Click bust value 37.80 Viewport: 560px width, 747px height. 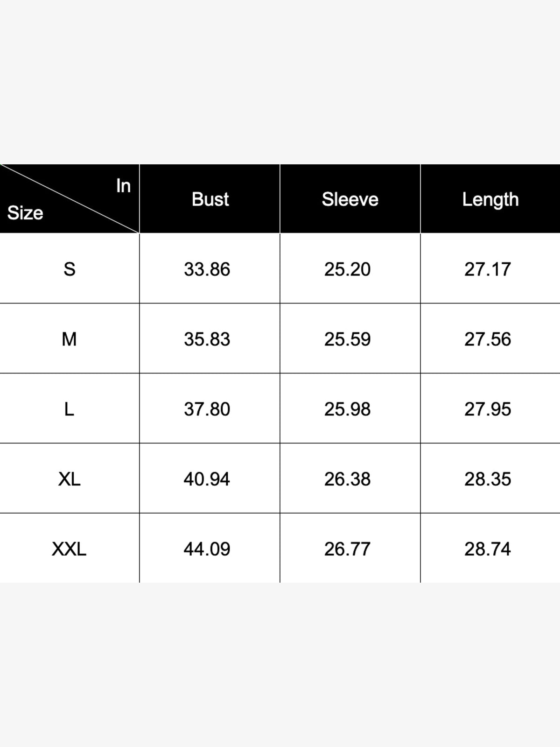[207, 409]
